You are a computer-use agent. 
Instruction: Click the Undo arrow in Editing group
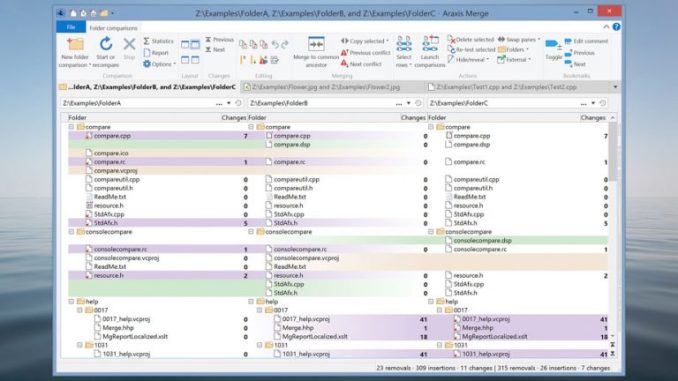(x=275, y=45)
